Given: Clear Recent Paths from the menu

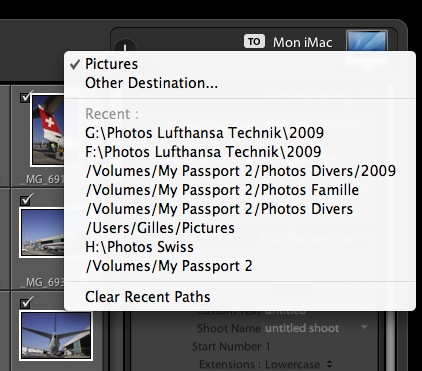Looking at the screenshot, I should (239, 296).
